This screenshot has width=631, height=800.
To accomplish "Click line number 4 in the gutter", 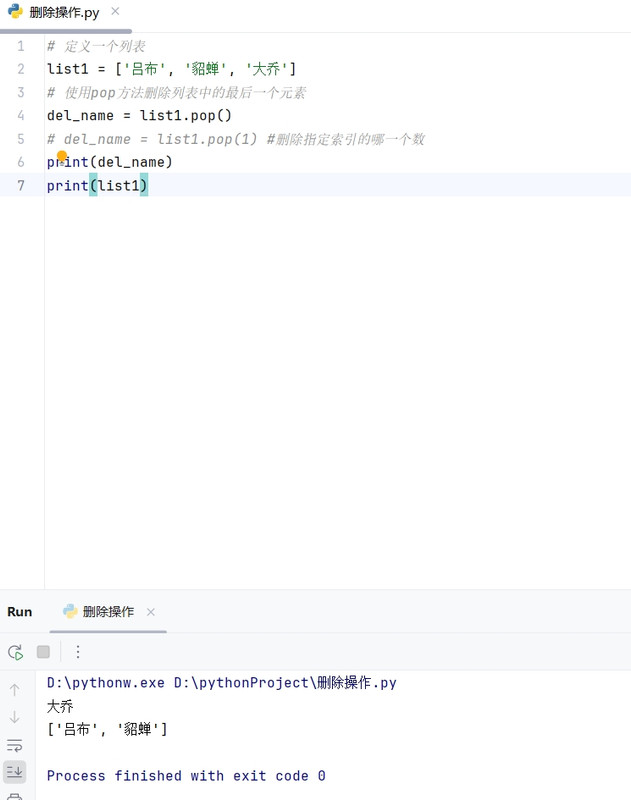I will 21,115.
